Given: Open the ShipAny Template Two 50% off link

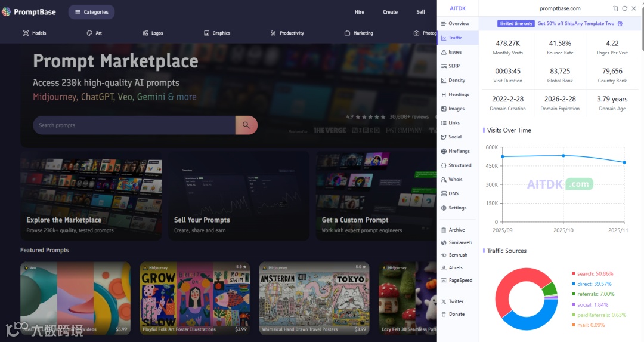Looking at the screenshot, I should pyautogui.click(x=576, y=23).
